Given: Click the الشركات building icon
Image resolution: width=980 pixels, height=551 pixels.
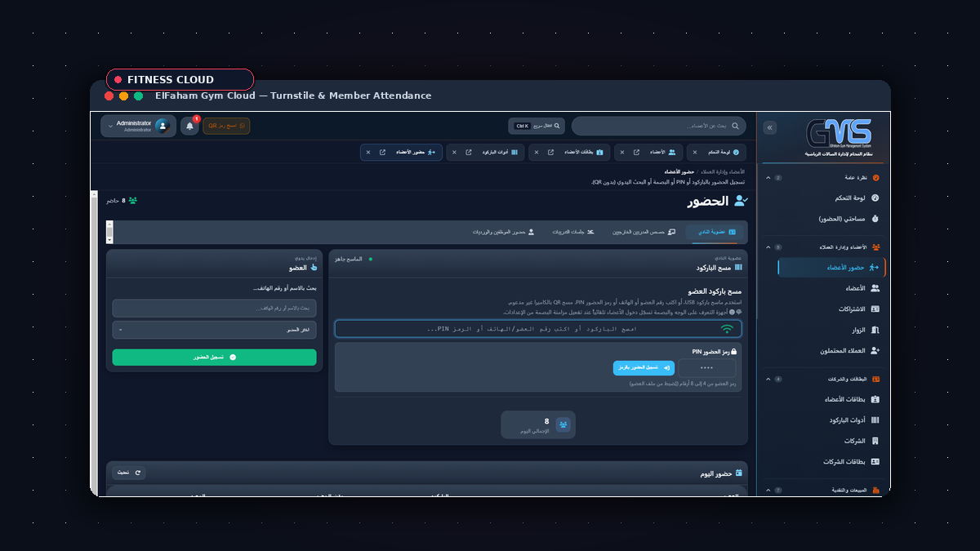Looking at the screenshot, I should point(875,441).
